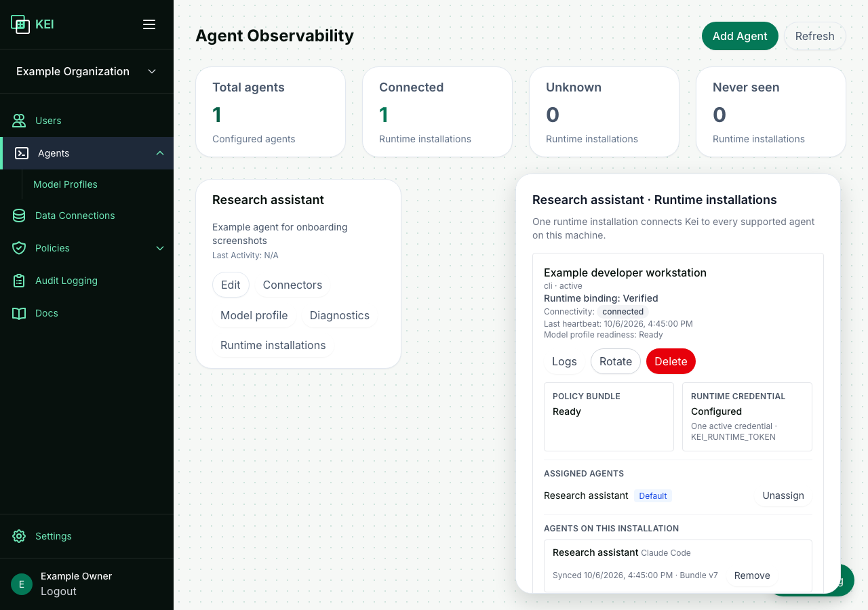Open the Model profile button
Image resolution: width=868 pixels, height=610 pixels.
click(x=254, y=315)
